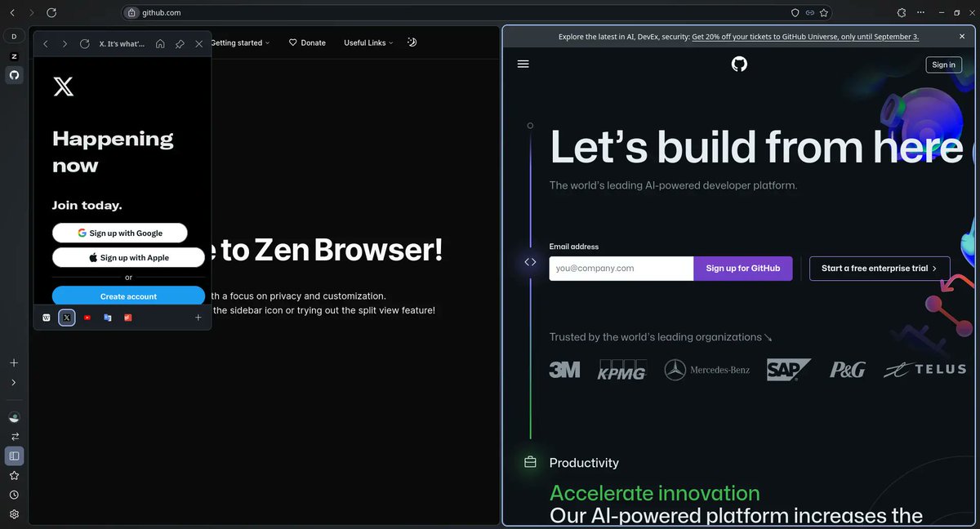980x529 pixels.
Task: Open a new tab from left sidebar plus
Action: tap(14, 362)
